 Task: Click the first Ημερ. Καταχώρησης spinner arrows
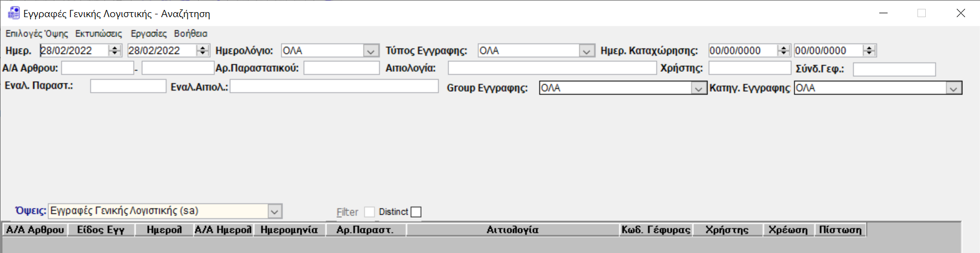click(x=783, y=51)
